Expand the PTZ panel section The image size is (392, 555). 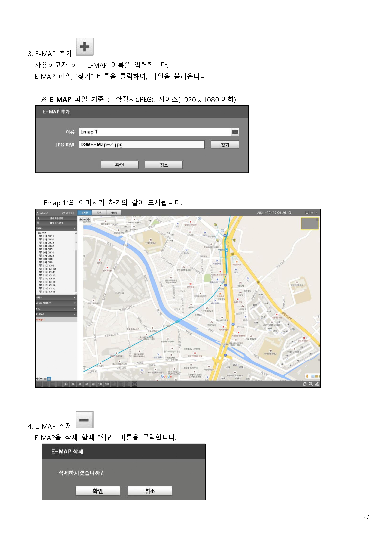pyautogui.click(x=75, y=309)
